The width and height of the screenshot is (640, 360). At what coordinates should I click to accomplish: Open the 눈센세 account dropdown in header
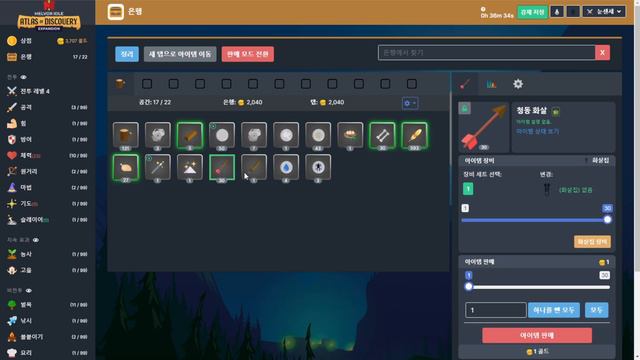603,12
